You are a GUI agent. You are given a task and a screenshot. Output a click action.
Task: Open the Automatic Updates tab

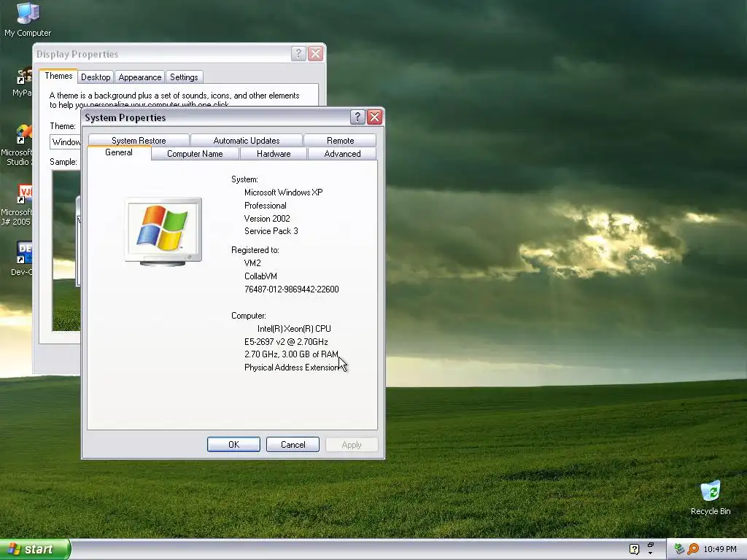pyautogui.click(x=247, y=141)
